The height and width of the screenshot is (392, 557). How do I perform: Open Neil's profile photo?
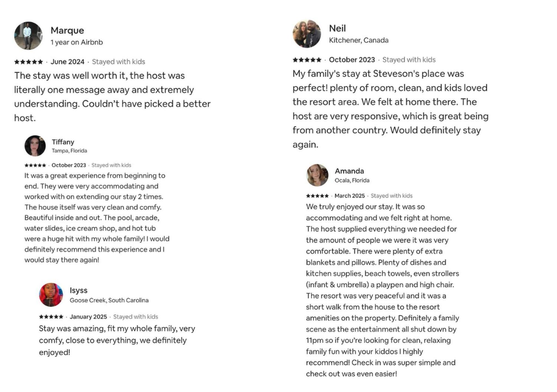pyautogui.click(x=307, y=34)
